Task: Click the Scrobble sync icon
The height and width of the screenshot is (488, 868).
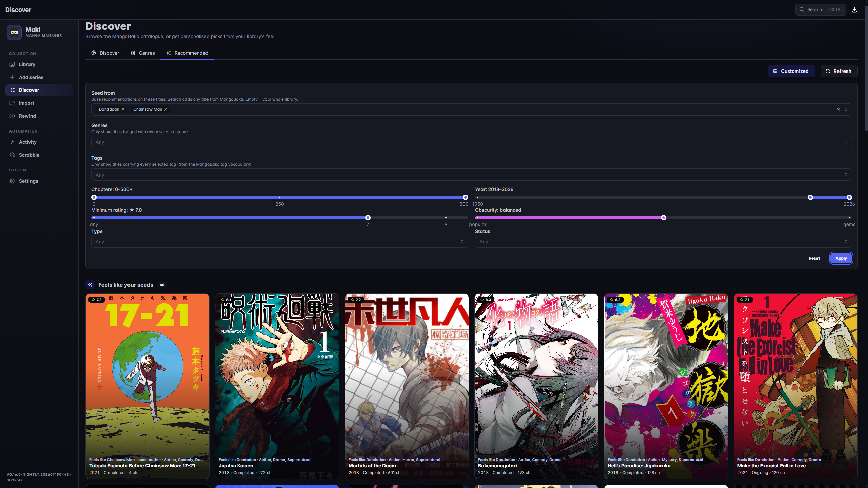Action: coord(12,155)
